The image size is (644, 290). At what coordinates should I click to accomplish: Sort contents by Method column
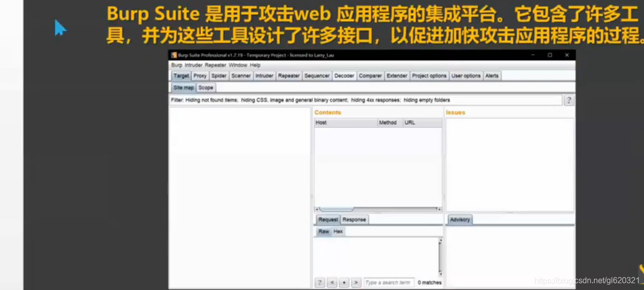(x=390, y=122)
